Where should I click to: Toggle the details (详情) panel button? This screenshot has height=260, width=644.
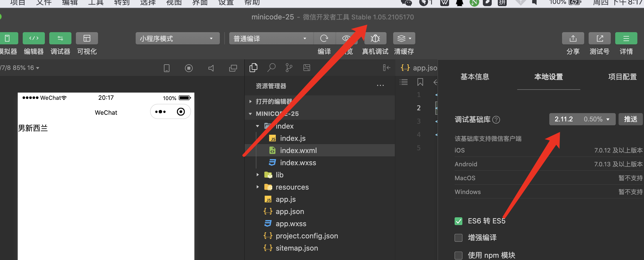click(x=626, y=38)
